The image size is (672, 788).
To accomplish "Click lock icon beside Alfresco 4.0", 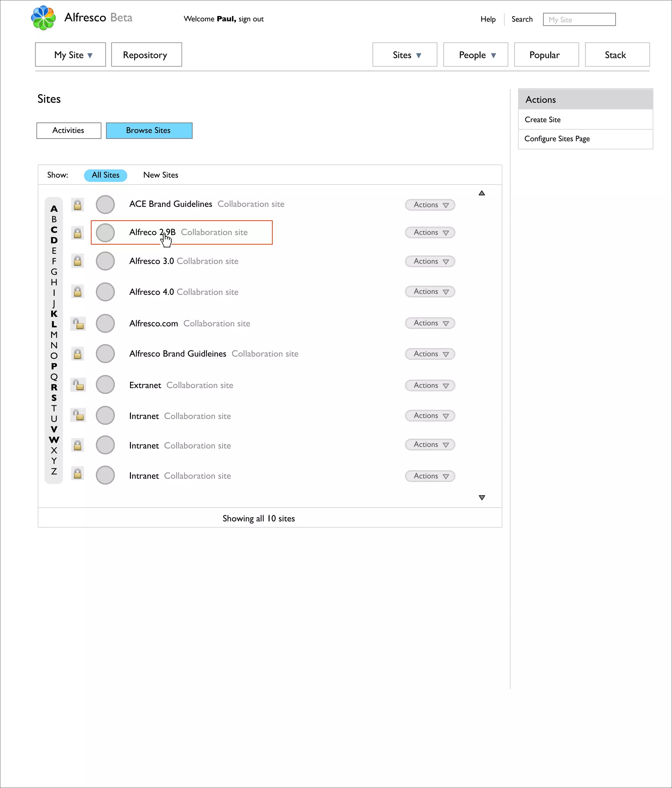I will 77,292.
